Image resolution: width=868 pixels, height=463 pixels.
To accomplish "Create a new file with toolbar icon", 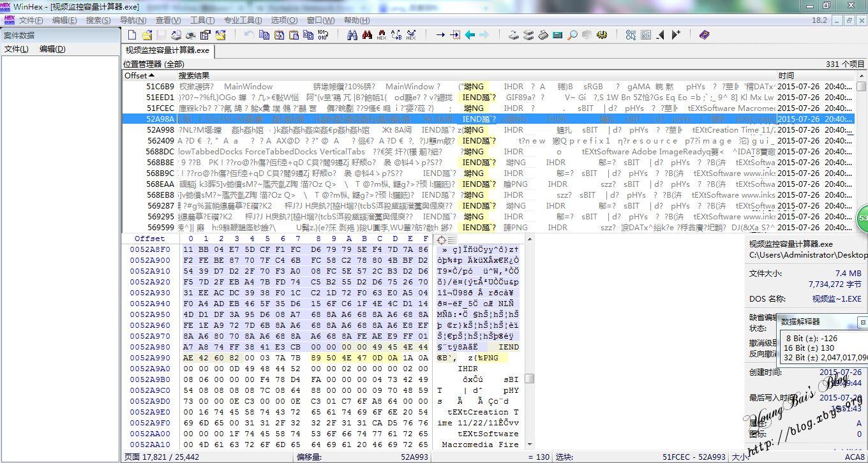I will tap(131, 35).
